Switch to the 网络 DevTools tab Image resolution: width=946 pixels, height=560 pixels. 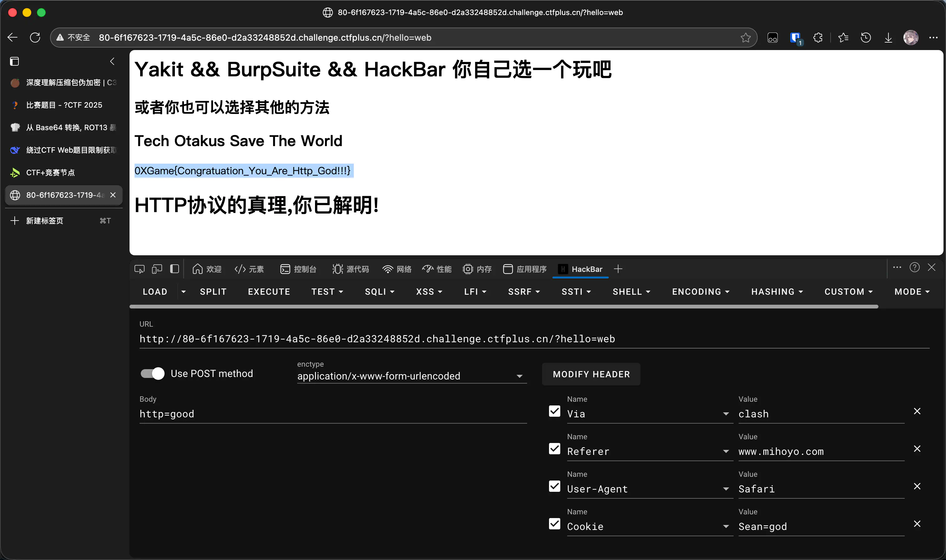tap(397, 269)
